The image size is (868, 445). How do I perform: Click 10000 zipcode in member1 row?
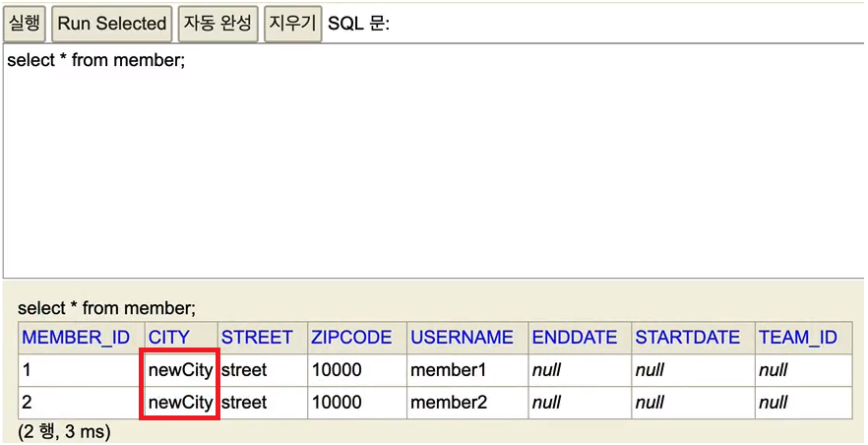[x=357, y=370]
